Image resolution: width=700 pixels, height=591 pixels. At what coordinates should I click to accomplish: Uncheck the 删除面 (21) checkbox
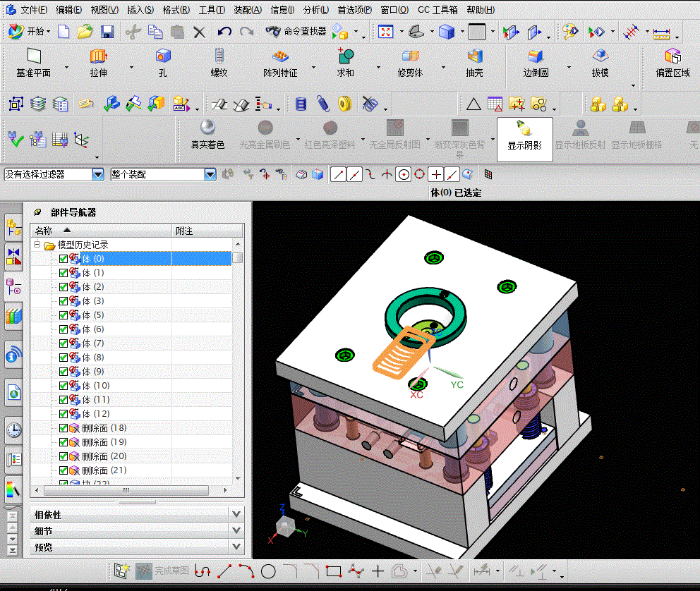[x=64, y=470]
